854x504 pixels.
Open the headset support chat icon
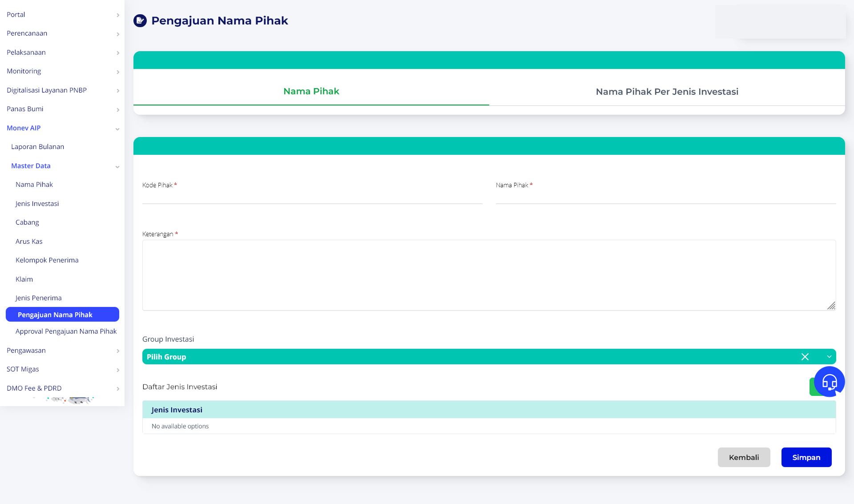829,382
